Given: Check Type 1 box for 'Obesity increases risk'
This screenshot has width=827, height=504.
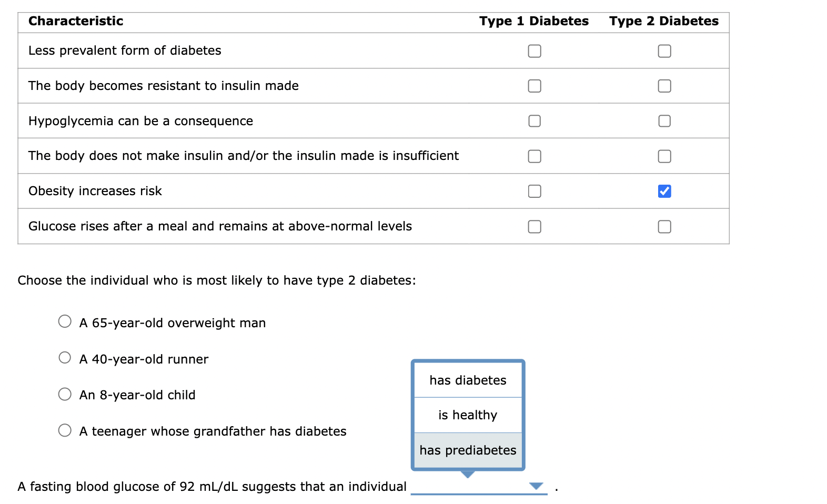Looking at the screenshot, I should 534,191.
